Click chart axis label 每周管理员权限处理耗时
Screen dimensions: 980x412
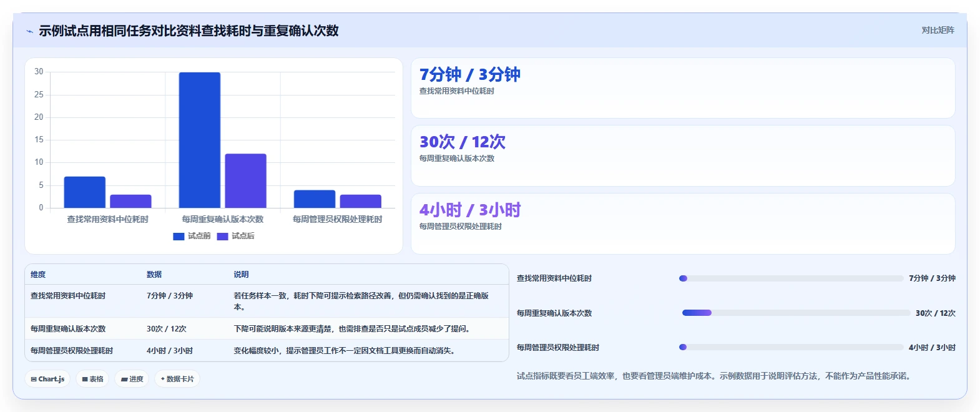[x=338, y=219]
